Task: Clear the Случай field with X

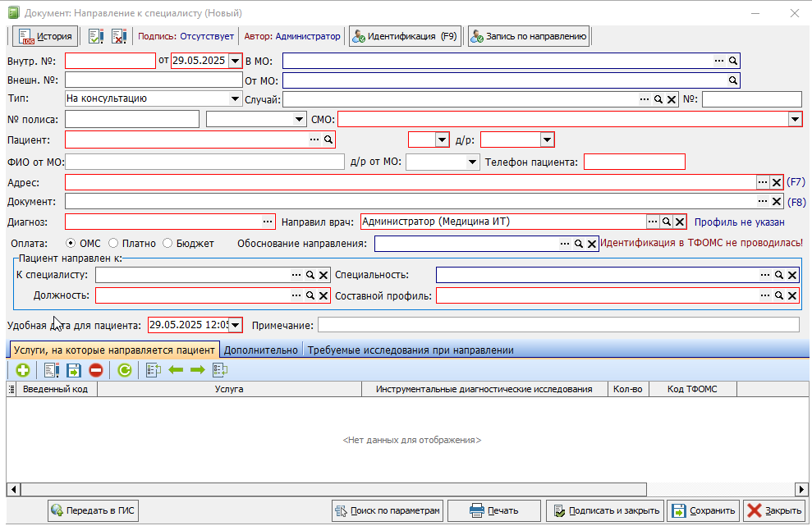Action: pyautogui.click(x=672, y=99)
